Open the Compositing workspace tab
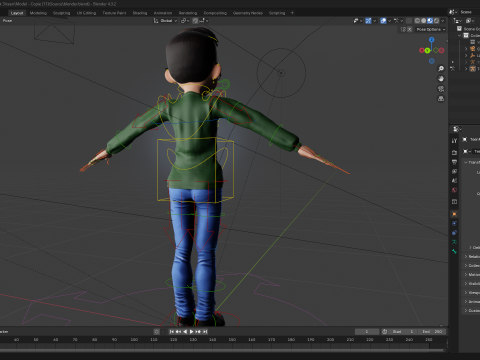This screenshot has width=480, height=360. (215, 13)
